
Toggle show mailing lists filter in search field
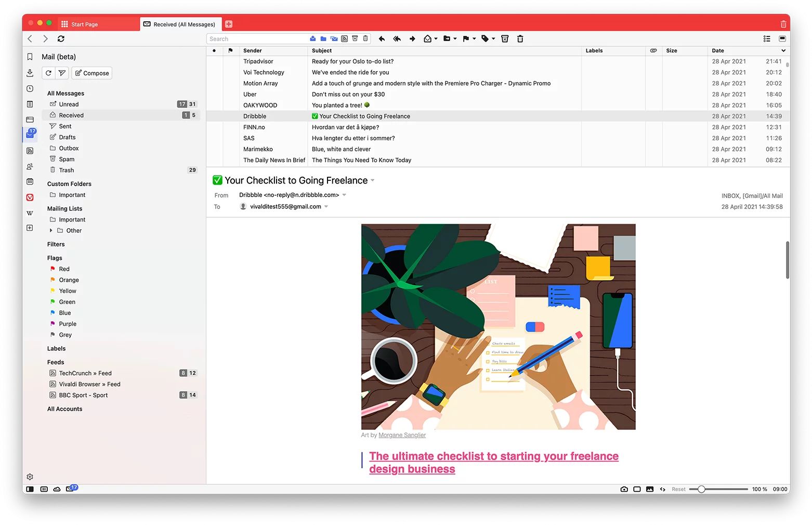pos(334,38)
